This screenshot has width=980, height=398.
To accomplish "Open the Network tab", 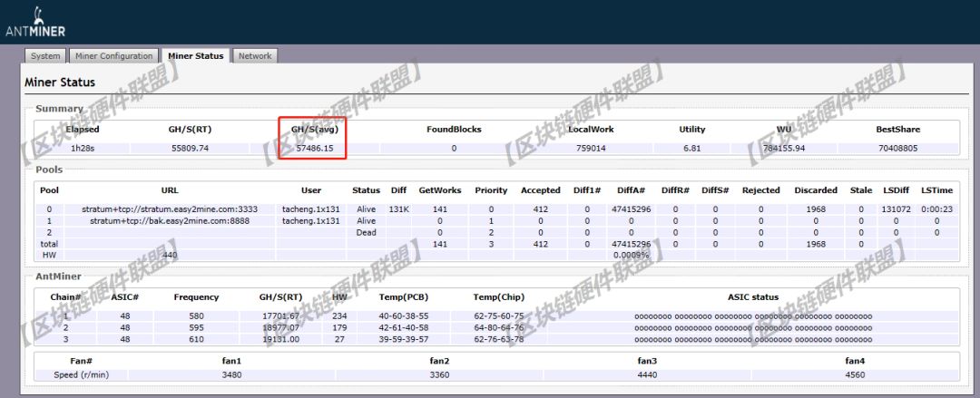I will coord(255,56).
